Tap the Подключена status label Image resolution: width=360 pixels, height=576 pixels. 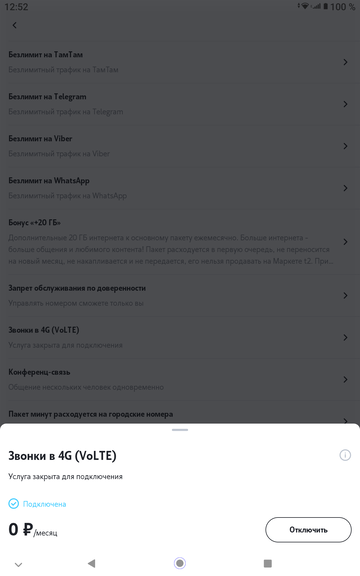tap(44, 504)
